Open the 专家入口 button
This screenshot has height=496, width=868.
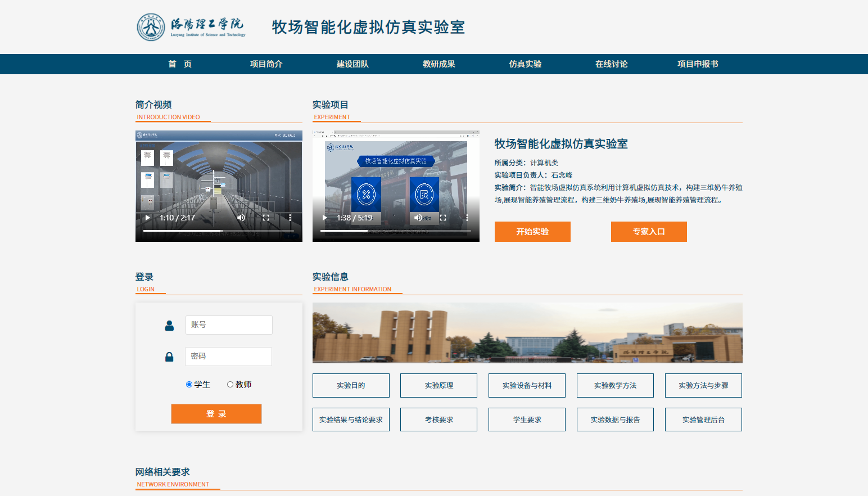[649, 232]
